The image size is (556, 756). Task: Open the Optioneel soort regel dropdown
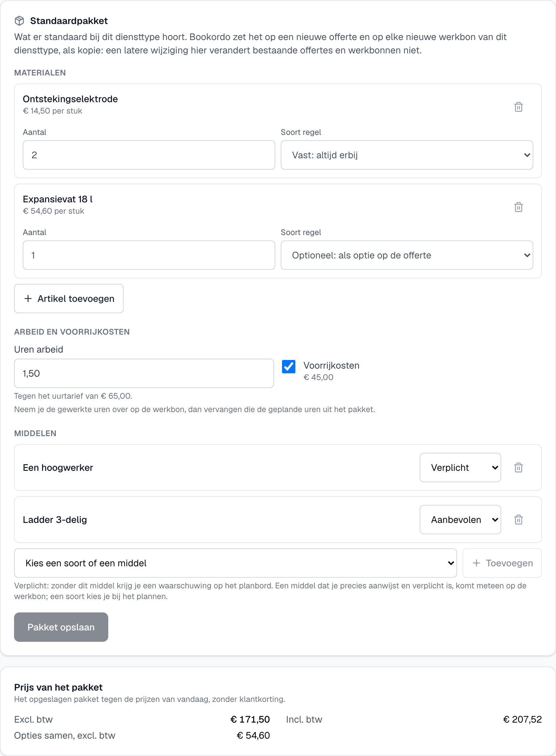coord(407,255)
